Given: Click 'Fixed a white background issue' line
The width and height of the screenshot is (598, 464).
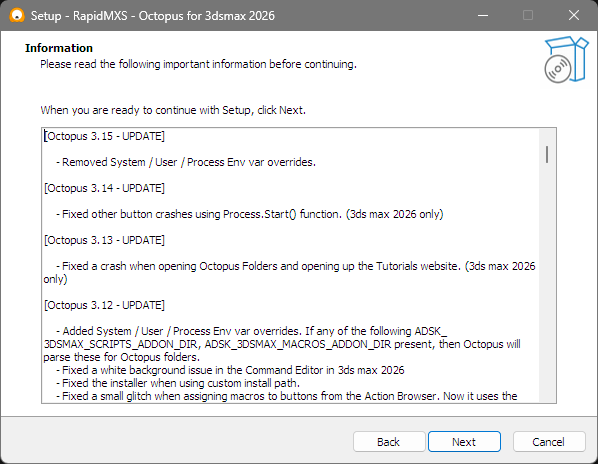Looking at the screenshot, I should click(230, 370).
